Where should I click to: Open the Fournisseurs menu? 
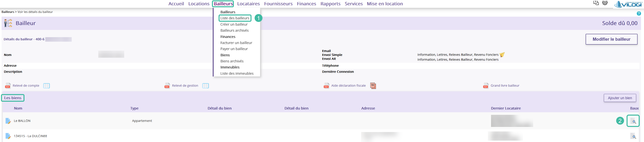coord(278,4)
